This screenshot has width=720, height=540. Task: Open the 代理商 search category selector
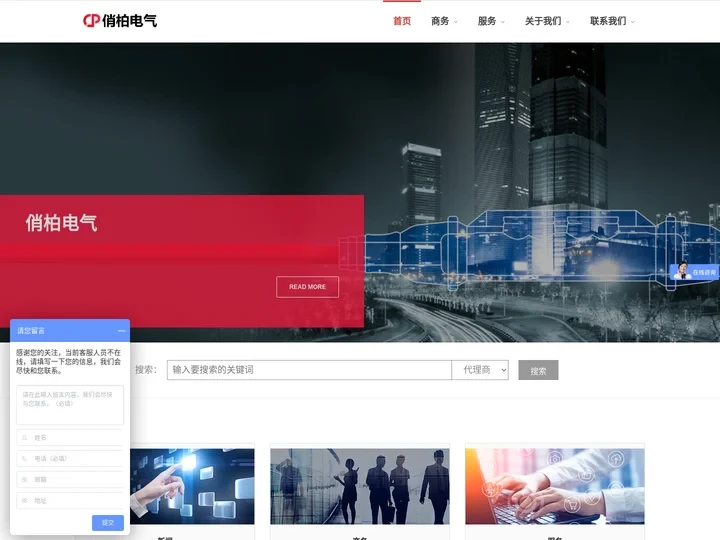[x=480, y=370]
